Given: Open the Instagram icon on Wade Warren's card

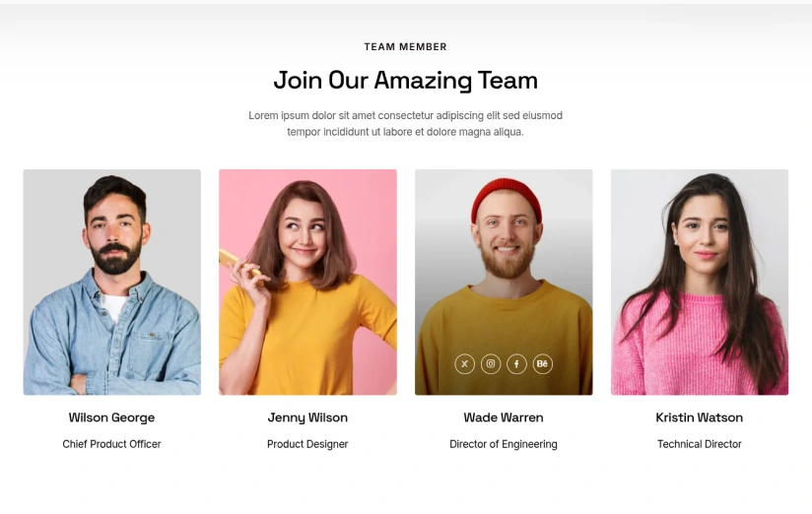Looking at the screenshot, I should pyautogui.click(x=491, y=364).
